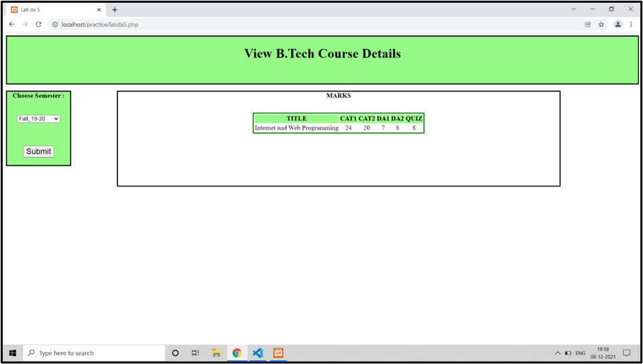Open the clock and date 08-12-2021

[x=603, y=353]
